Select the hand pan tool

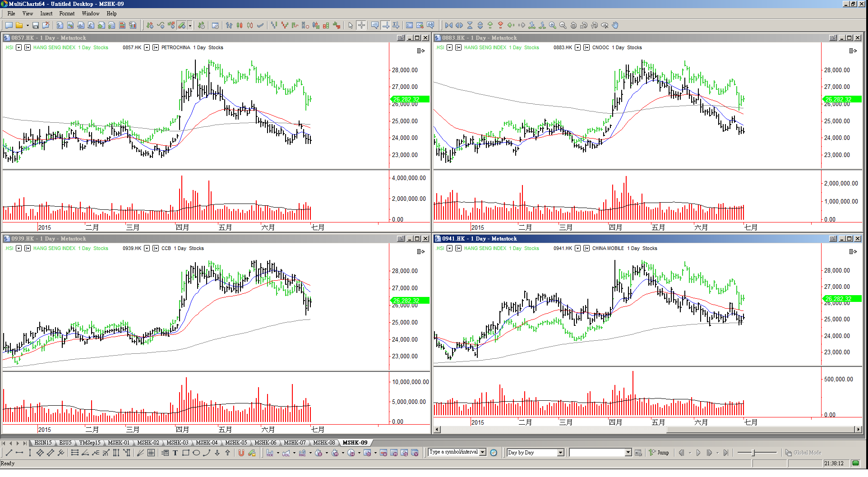click(615, 26)
